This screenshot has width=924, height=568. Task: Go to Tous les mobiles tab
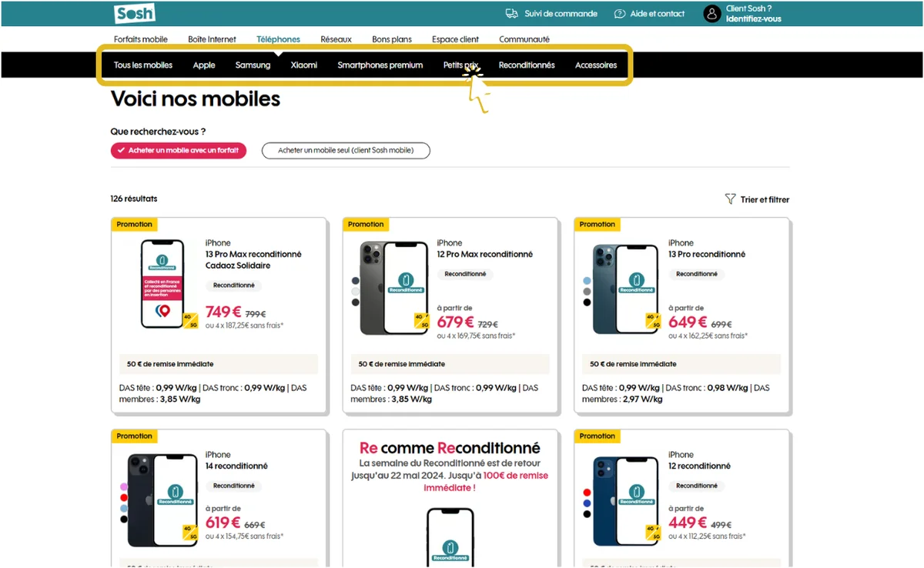143,65
